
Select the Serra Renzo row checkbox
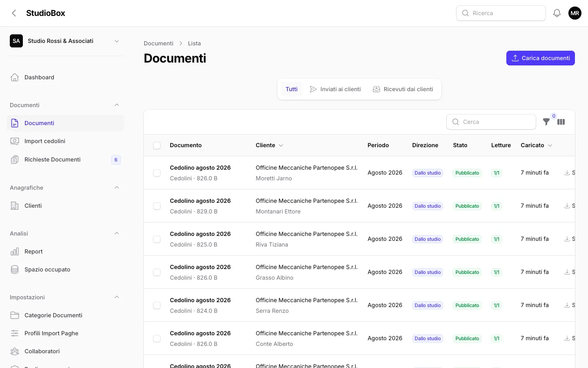click(157, 305)
